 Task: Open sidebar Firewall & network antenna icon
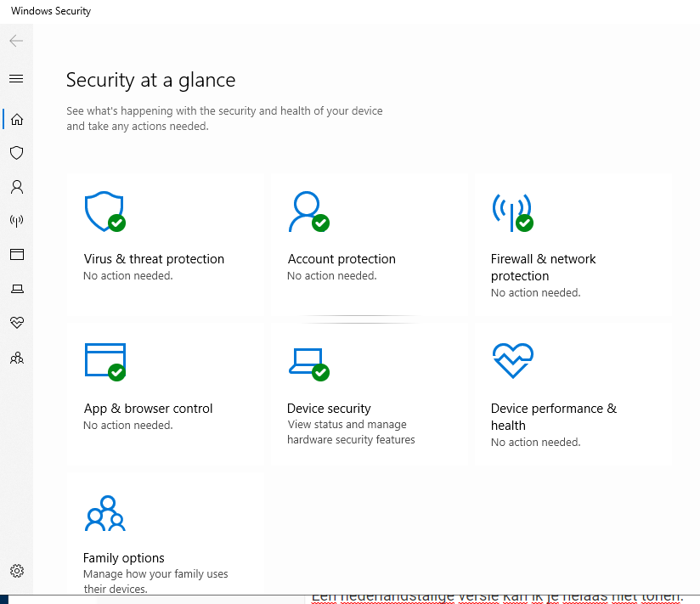click(x=16, y=221)
